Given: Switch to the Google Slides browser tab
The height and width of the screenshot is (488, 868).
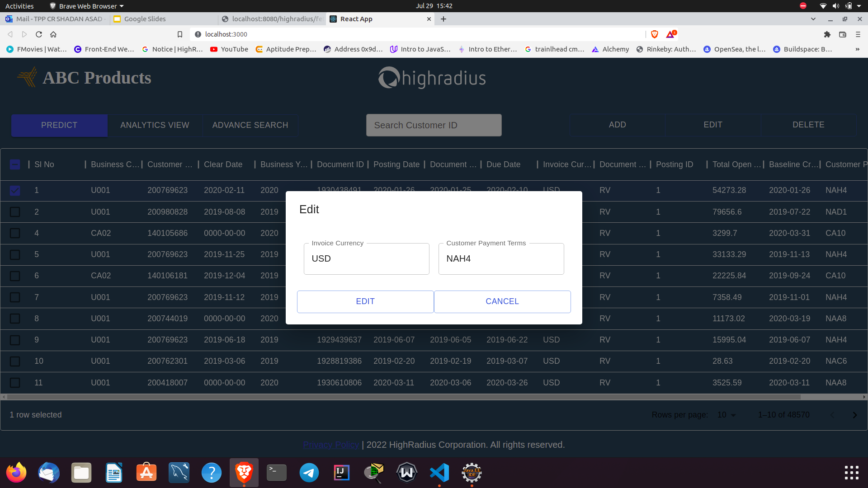Looking at the screenshot, I should coord(145,19).
